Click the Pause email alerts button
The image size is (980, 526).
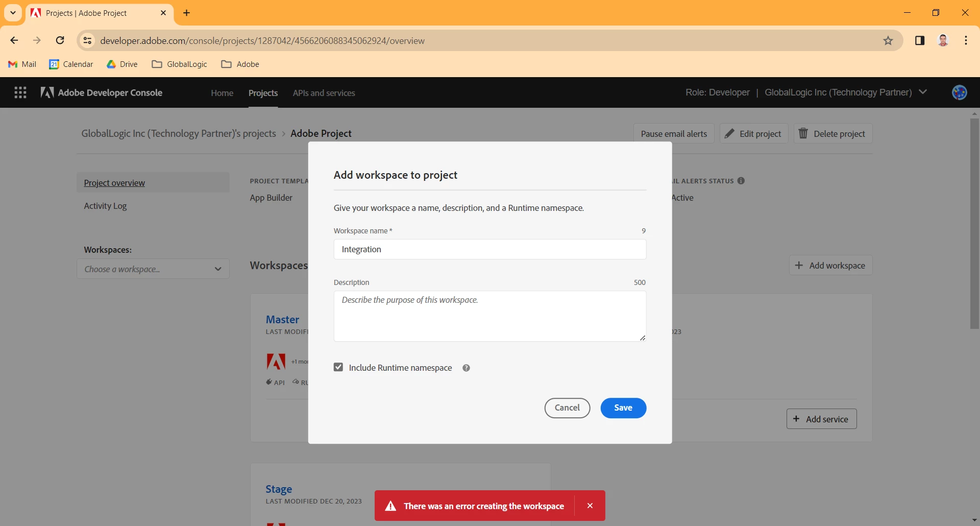click(674, 134)
